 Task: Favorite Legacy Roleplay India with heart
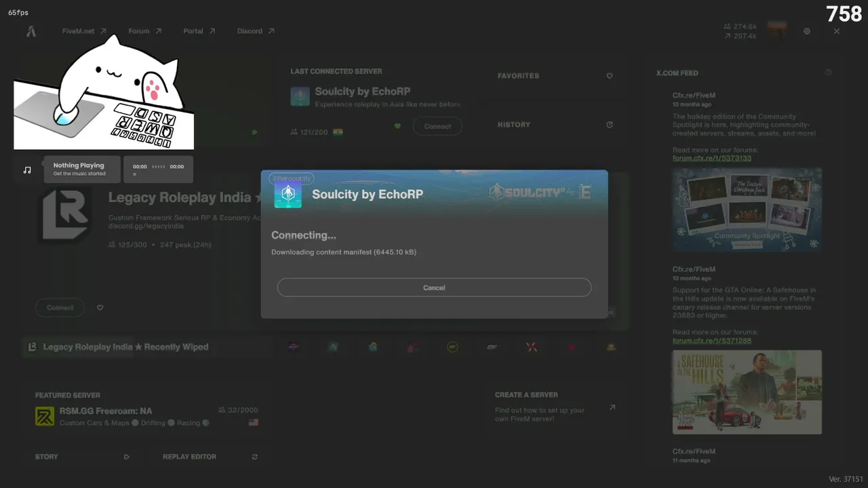100,308
